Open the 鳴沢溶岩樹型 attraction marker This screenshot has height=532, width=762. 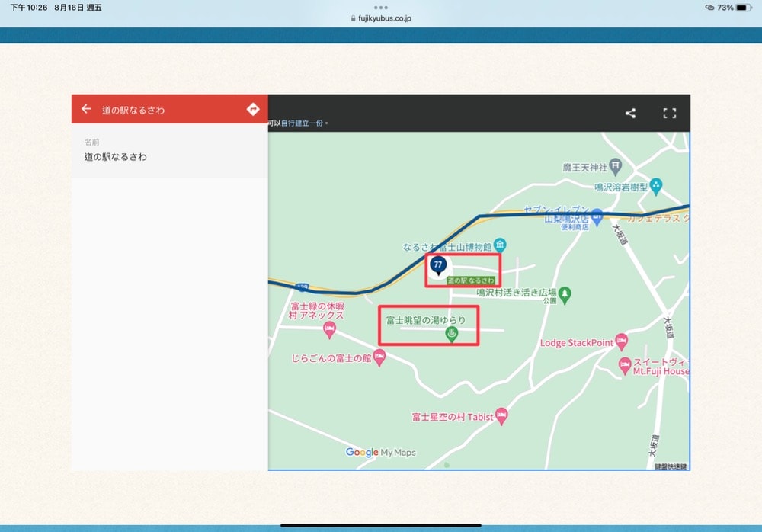point(655,186)
